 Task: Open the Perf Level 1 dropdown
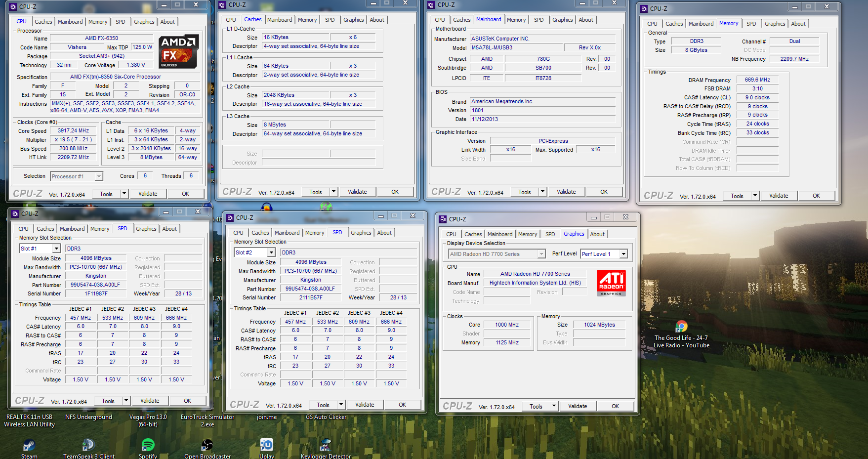623,254
